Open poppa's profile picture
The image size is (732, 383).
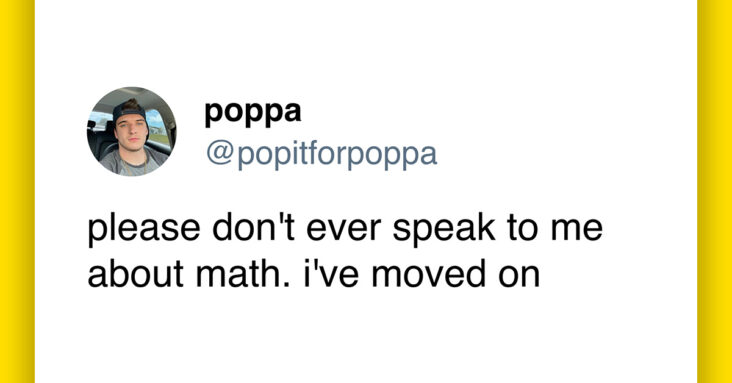coord(132,131)
